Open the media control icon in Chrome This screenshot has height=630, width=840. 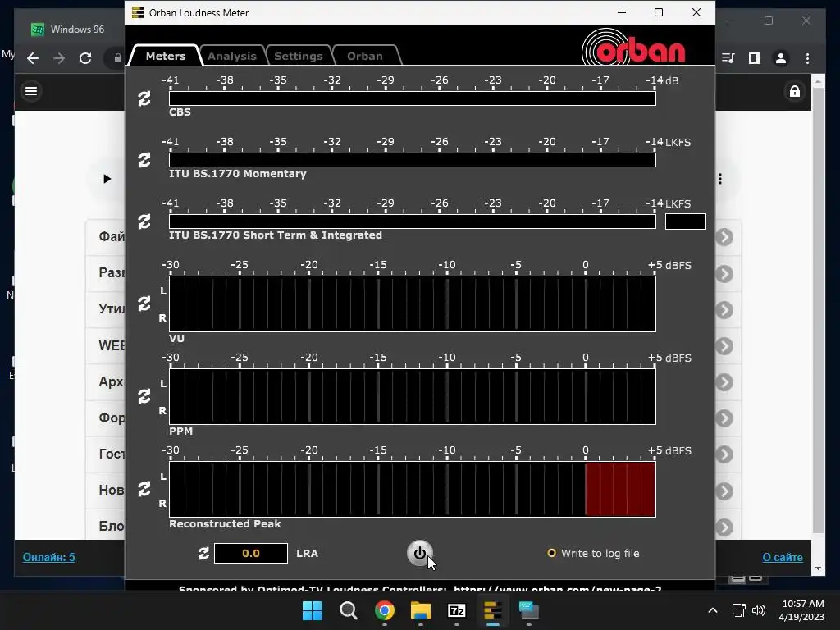[728, 58]
